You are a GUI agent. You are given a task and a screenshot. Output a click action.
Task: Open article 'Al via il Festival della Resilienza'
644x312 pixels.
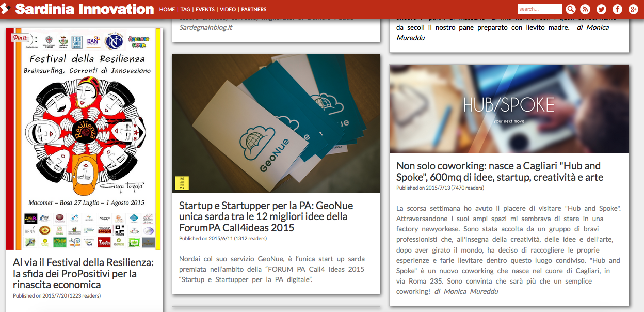point(83,274)
